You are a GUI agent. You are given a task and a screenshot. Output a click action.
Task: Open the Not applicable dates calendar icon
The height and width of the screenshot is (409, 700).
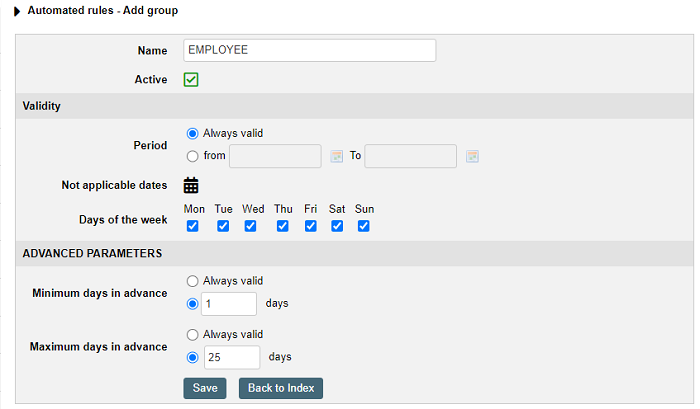pos(191,185)
